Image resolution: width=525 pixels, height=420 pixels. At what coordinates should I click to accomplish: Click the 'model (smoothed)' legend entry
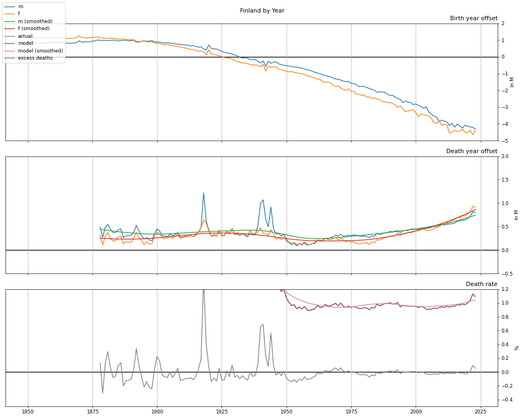40,51
